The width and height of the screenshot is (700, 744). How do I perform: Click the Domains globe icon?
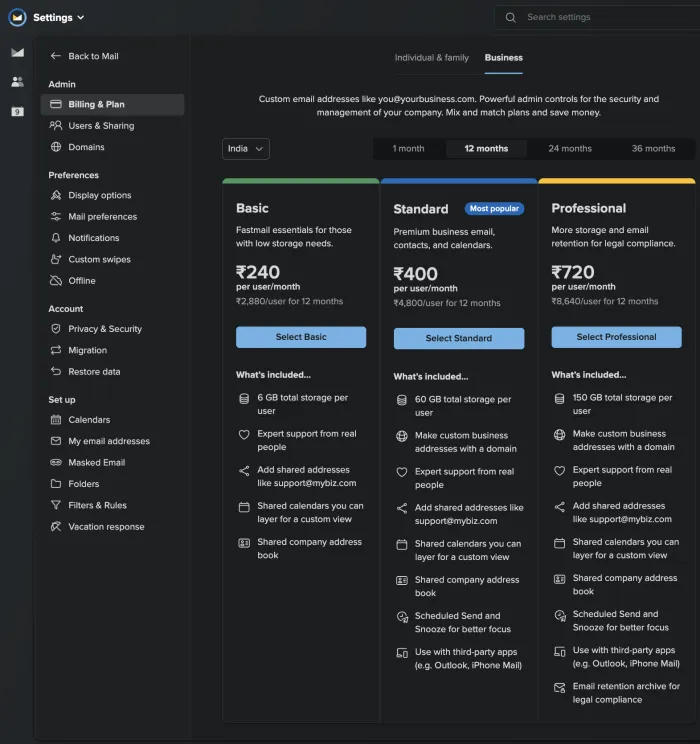point(56,147)
